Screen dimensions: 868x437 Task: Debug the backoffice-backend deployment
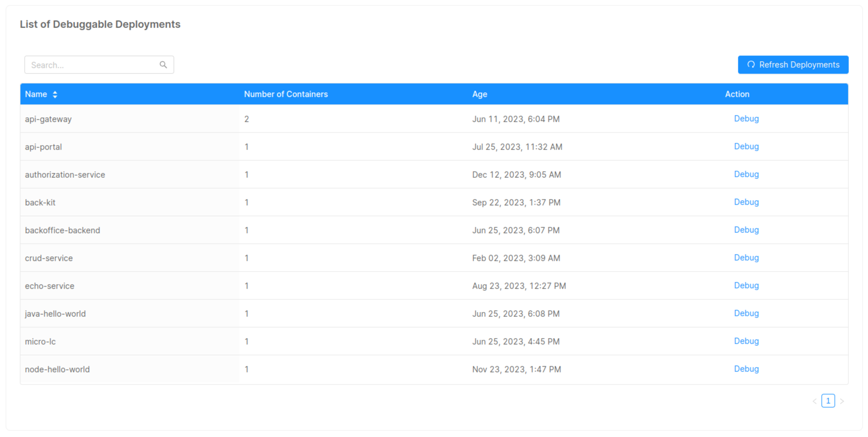coord(746,230)
